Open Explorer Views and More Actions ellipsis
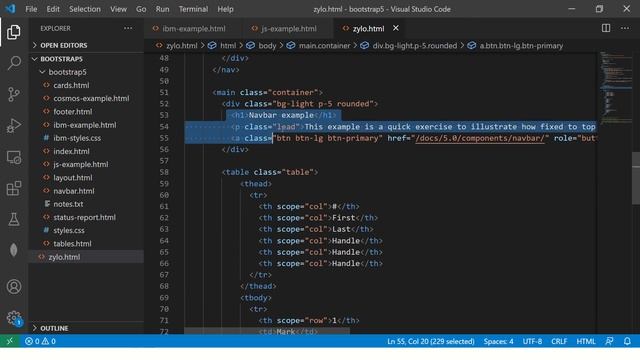The image size is (640, 360). 128,28
